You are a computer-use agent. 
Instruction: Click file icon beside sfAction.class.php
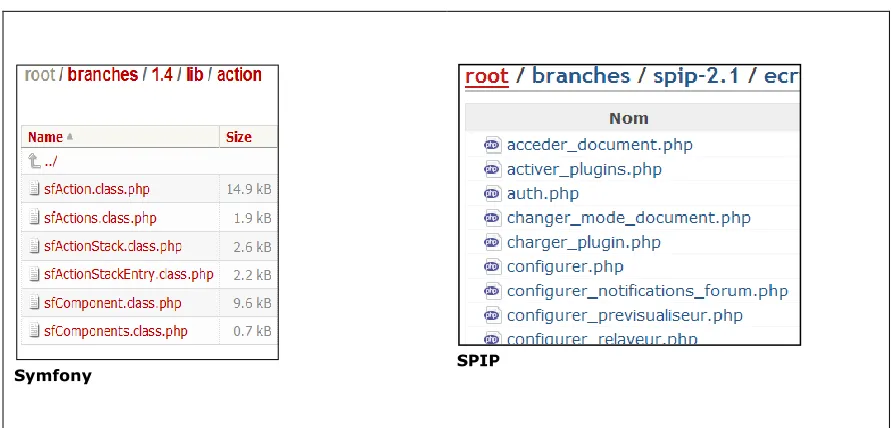34,189
